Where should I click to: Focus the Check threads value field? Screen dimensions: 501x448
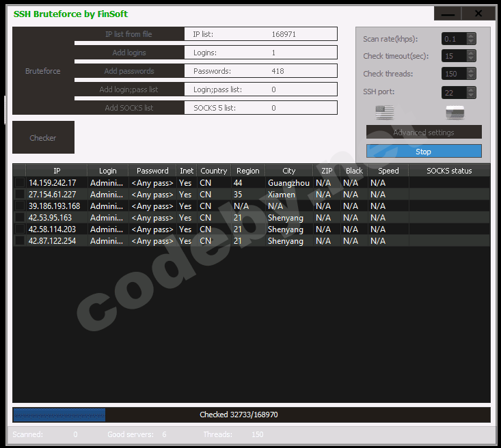coord(454,74)
